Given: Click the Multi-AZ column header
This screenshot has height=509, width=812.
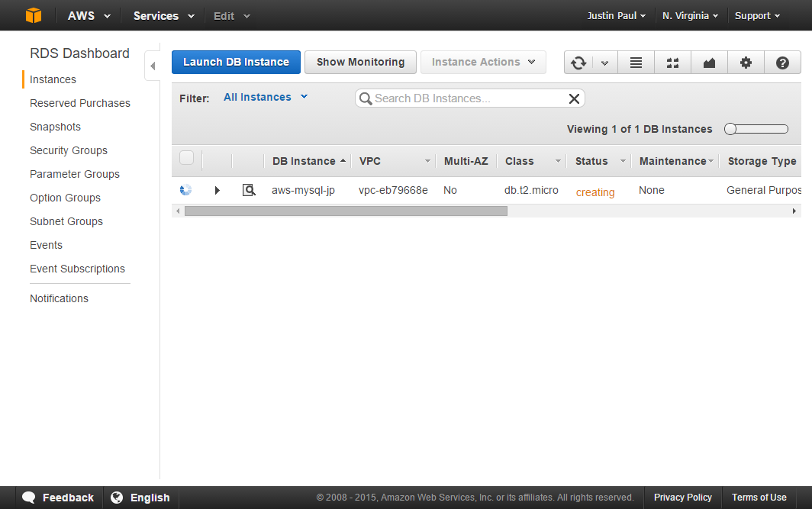Looking at the screenshot, I should click(466, 161).
